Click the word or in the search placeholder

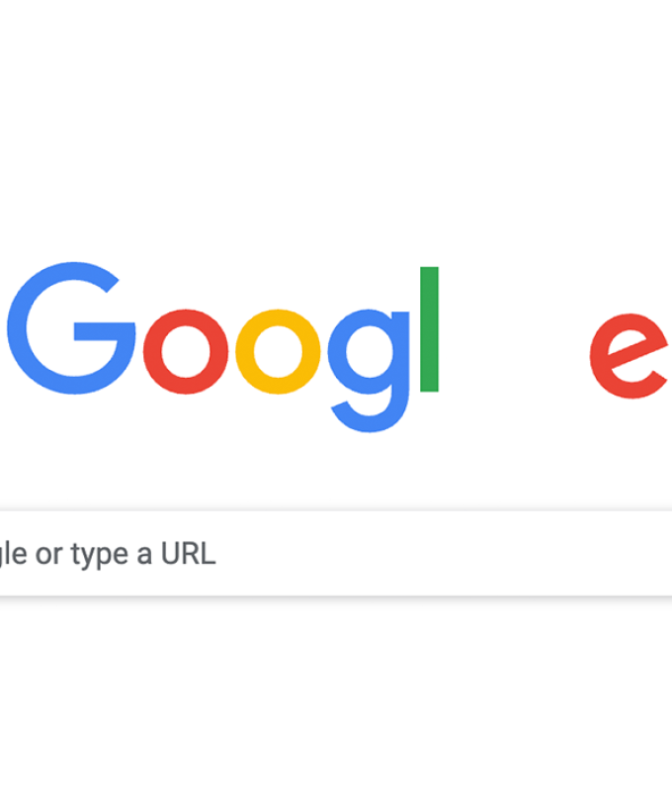[48, 556]
